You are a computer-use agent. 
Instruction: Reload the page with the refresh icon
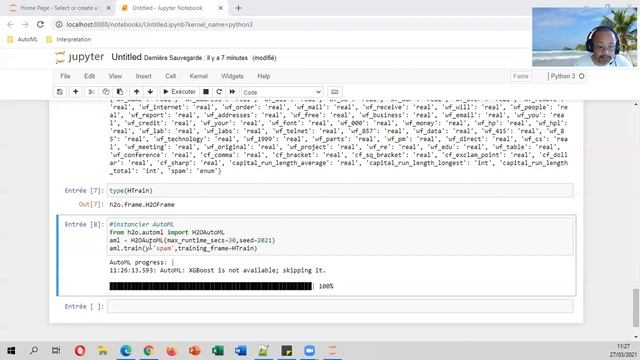click(40, 24)
